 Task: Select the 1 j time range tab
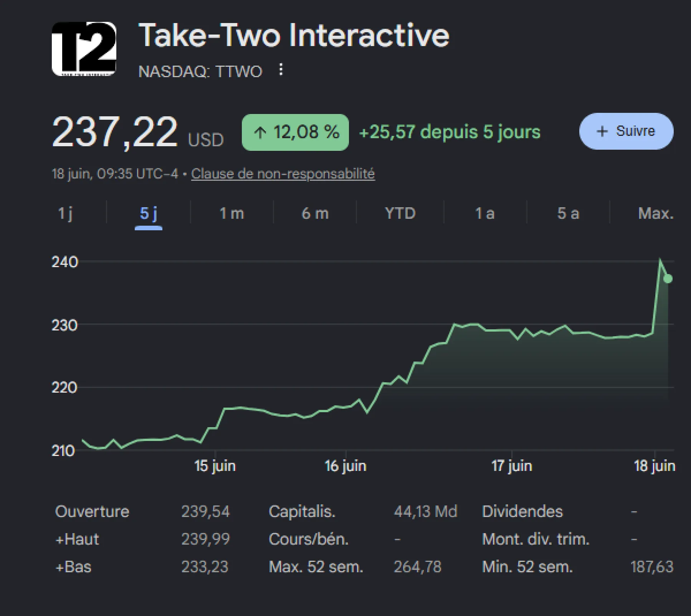(x=65, y=213)
